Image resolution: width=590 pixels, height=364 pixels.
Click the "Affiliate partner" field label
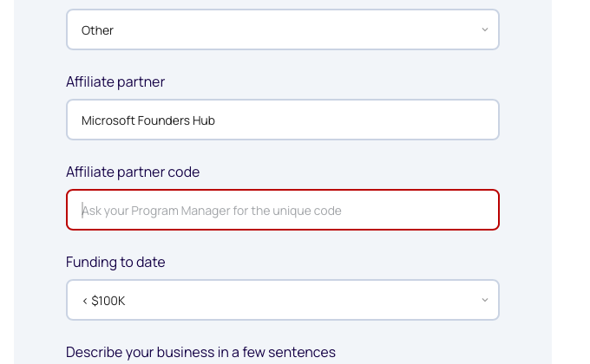pos(115,81)
